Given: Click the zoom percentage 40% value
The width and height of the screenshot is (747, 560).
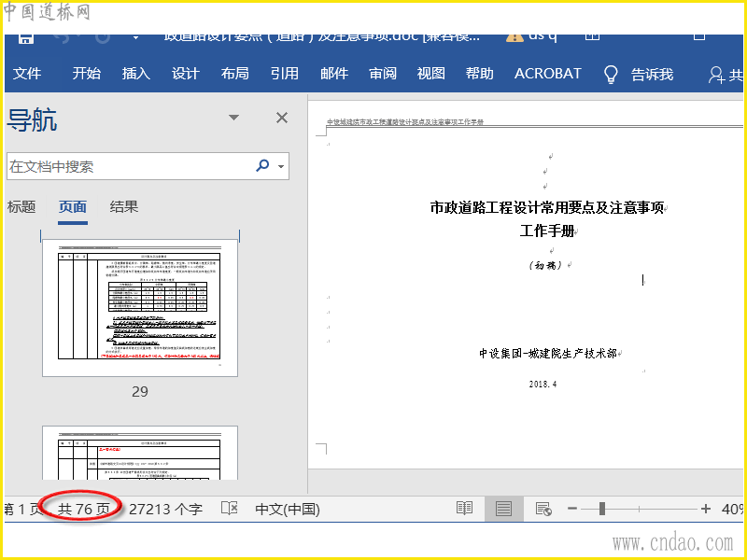Looking at the screenshot, I should tap(732, 509).
